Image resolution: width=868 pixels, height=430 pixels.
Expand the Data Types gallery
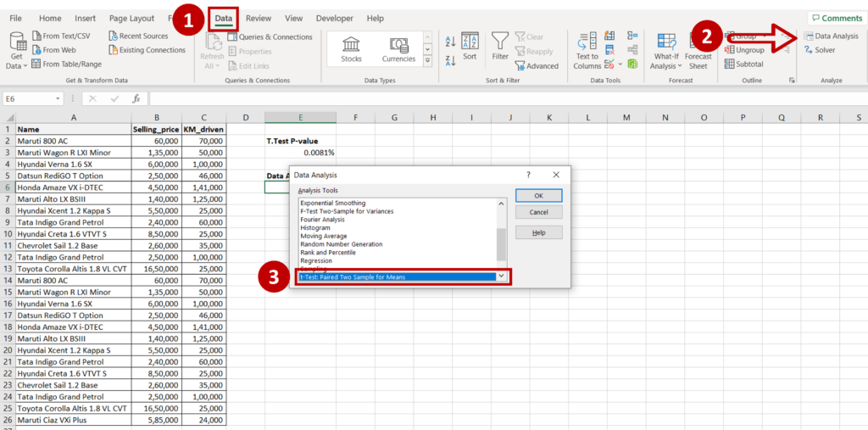[x=427, y=62]
